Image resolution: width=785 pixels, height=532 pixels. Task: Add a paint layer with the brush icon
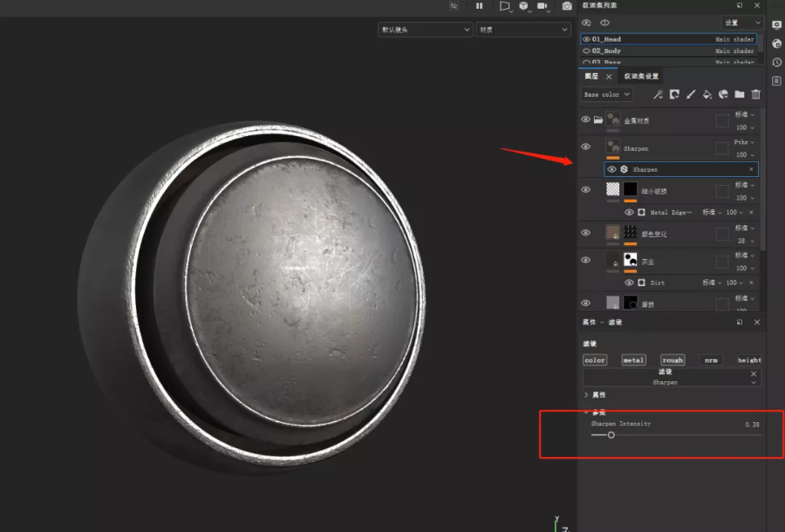click(x=691, y=94)
